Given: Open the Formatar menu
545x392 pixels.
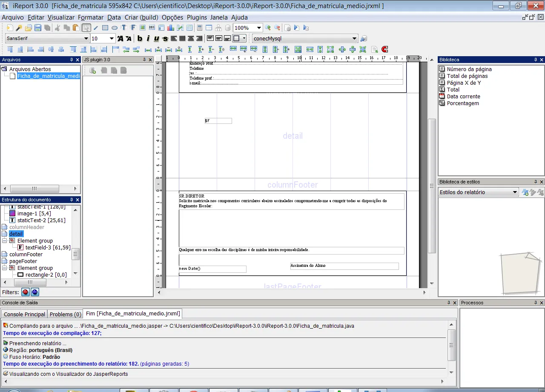Looking at the screenshot, I should [x=91, y=17].
